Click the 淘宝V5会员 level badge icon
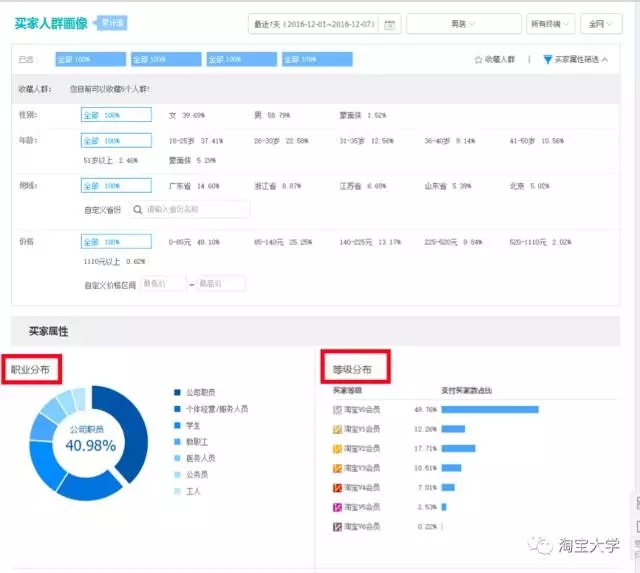This screenshot has height=573, width=640. (x=337, y=507)
